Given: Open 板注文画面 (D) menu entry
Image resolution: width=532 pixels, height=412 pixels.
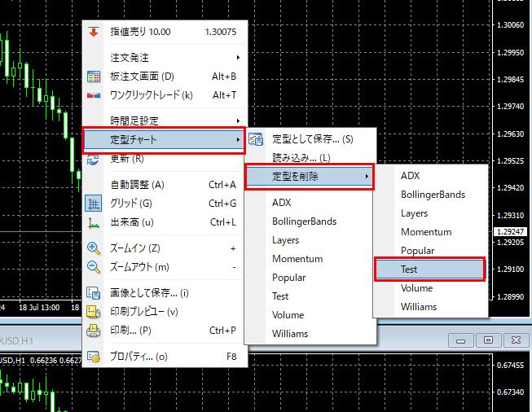Looking at the screenshot, I should pyautogui.click(x=165, y=77).
